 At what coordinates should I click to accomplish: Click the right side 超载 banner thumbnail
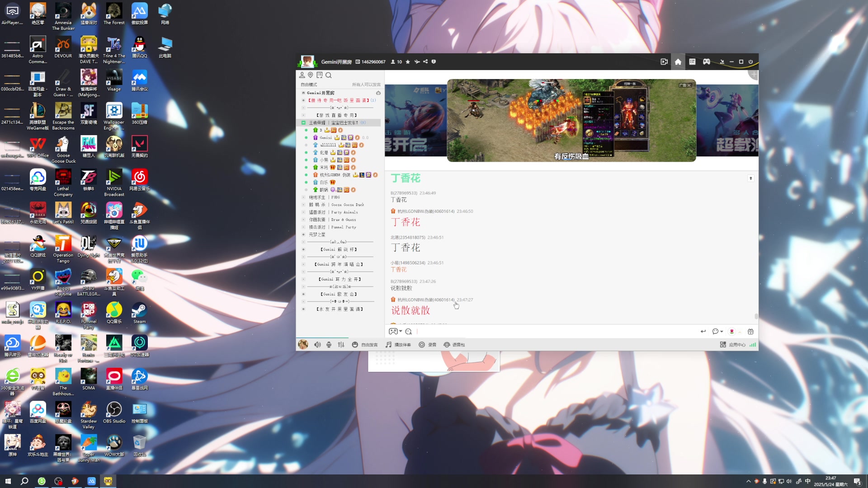(727, 121)
